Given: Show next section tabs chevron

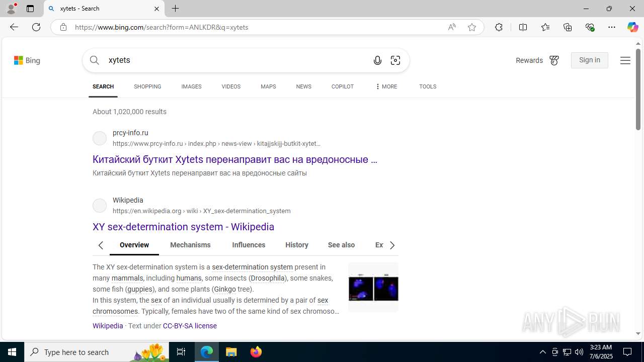Looking at the screenshot, I should (x=392, y=245).
